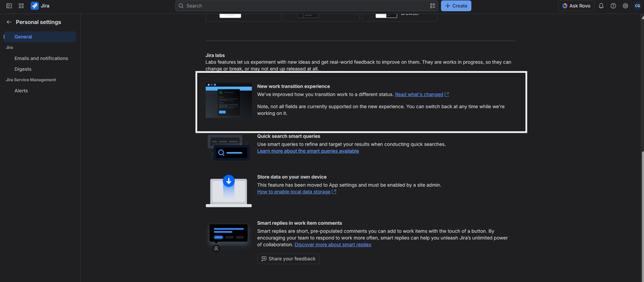Click the Store data on your own device heading
The height and width of the screenshot is (282, 644).
tap(291, 177)
